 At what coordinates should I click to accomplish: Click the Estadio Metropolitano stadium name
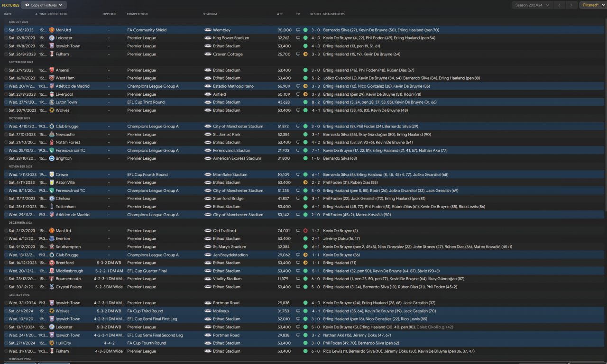coord(233,86)
